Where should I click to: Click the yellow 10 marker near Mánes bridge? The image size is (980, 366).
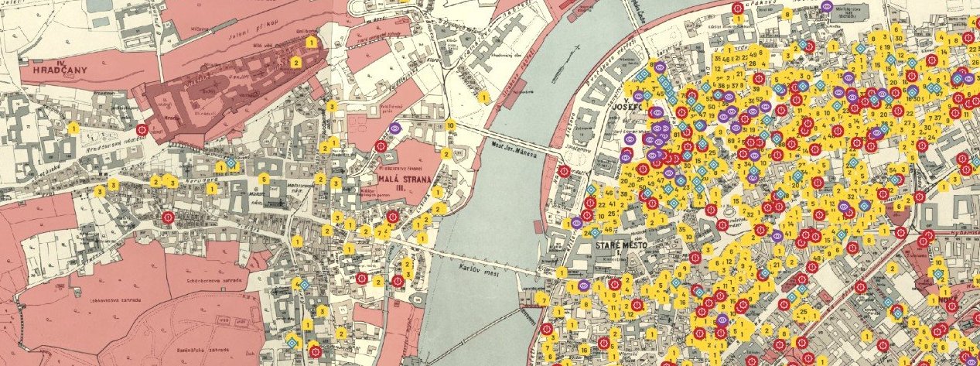450,125
